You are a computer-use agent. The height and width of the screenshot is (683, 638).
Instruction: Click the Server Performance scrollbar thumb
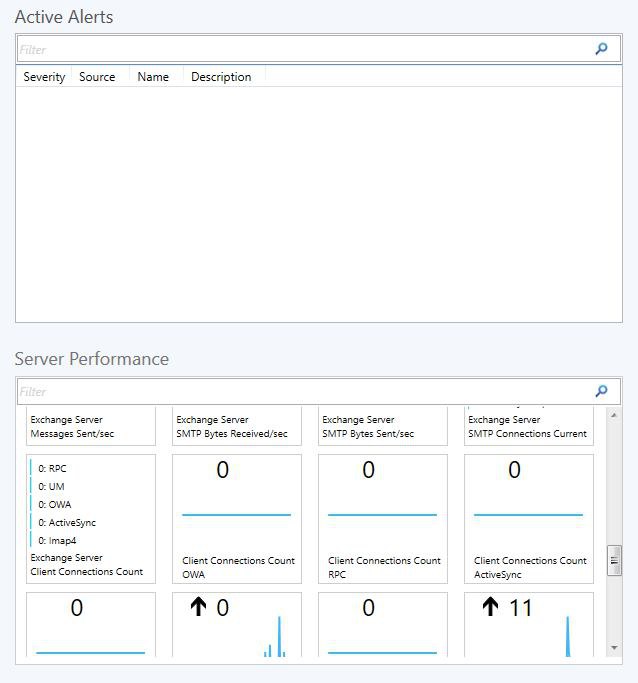614,560
